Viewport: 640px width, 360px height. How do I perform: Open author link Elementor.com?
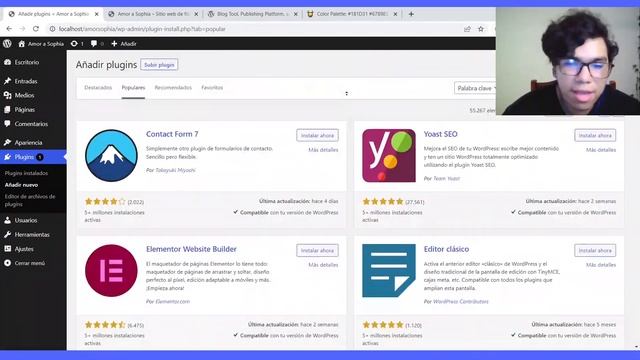[x=173, y=302]
